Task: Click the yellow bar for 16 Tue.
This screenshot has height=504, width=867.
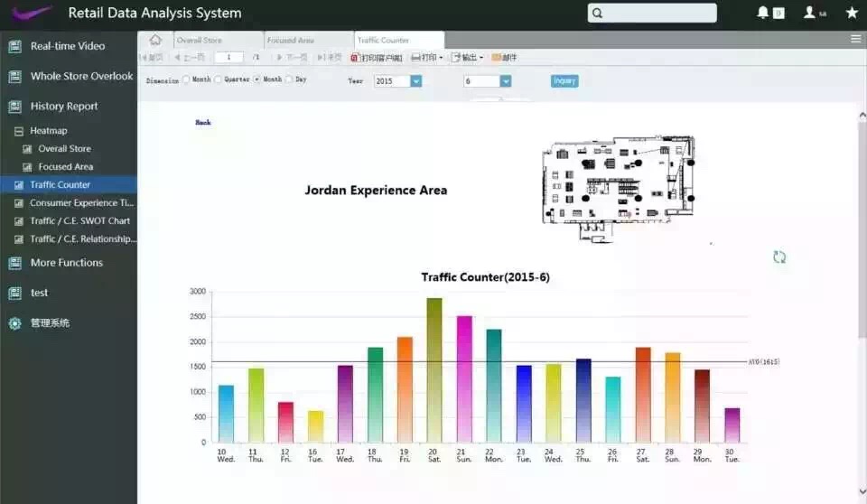Action: pos(315,426)
